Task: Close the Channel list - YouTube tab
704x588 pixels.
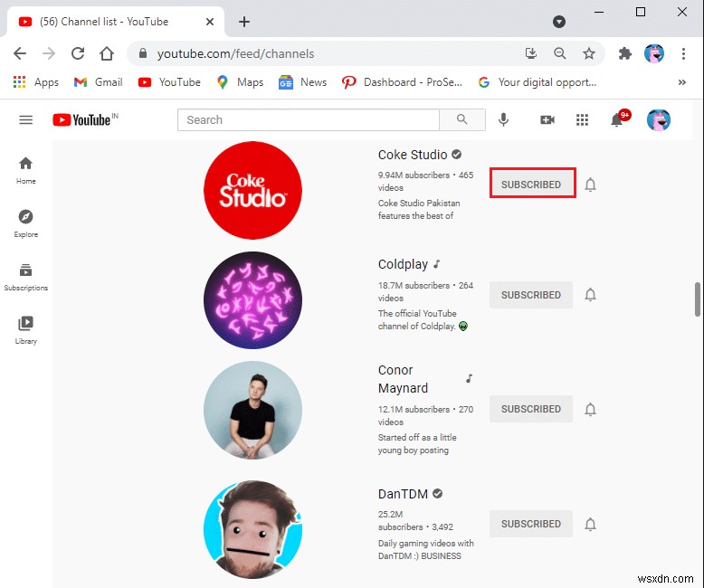Action: (x=210, y=22)
